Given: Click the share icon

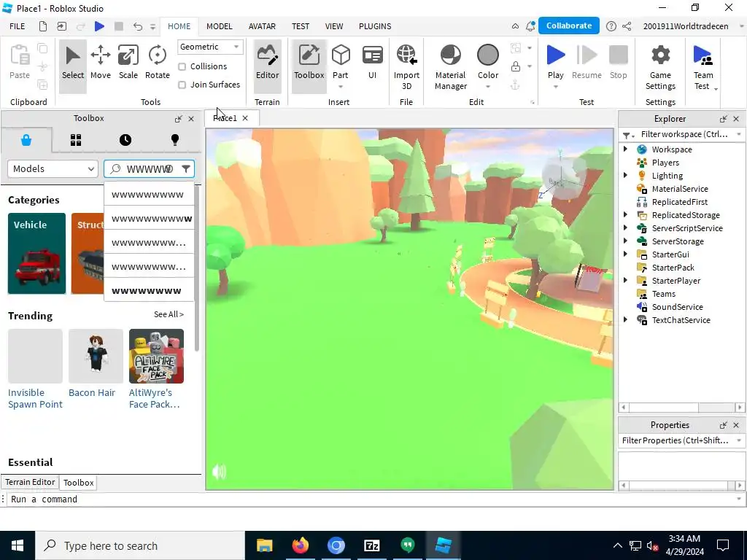Looking at the screenshot, I should [627, 26].
